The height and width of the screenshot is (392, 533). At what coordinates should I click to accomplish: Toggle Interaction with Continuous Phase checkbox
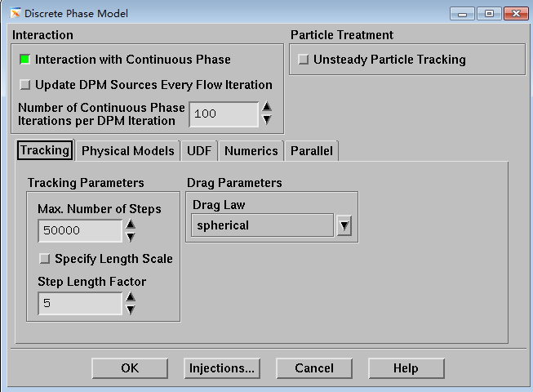click(24, 60)
